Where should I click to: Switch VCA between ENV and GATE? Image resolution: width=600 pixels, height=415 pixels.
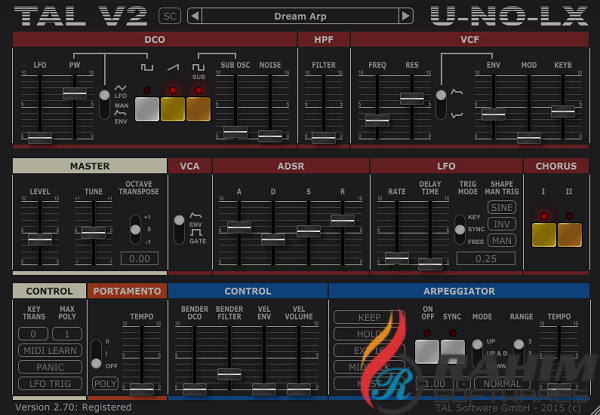(x=179, y=229)
